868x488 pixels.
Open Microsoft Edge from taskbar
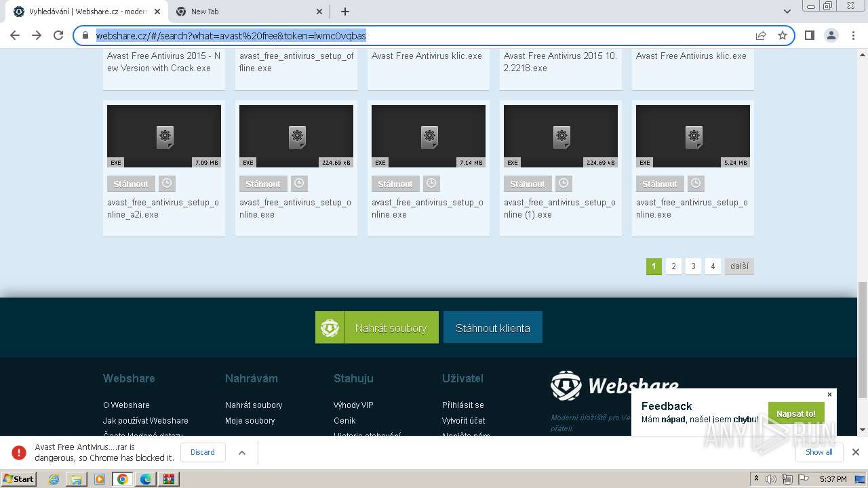click(145, 479)
